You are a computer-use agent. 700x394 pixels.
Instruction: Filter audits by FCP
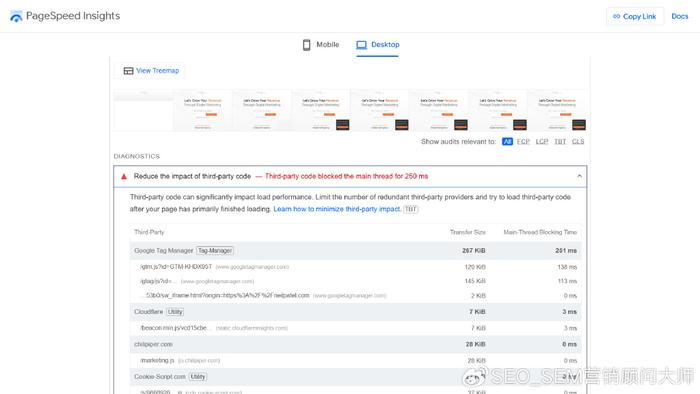(x=523, y=141)
